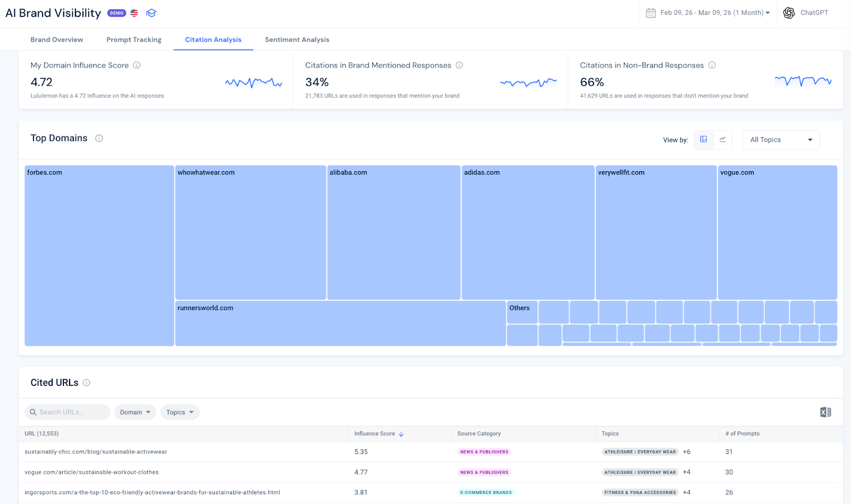Click the search magnifier icon in URL search
The width and height of the screenshot is (851, 504).
(33, 412)
